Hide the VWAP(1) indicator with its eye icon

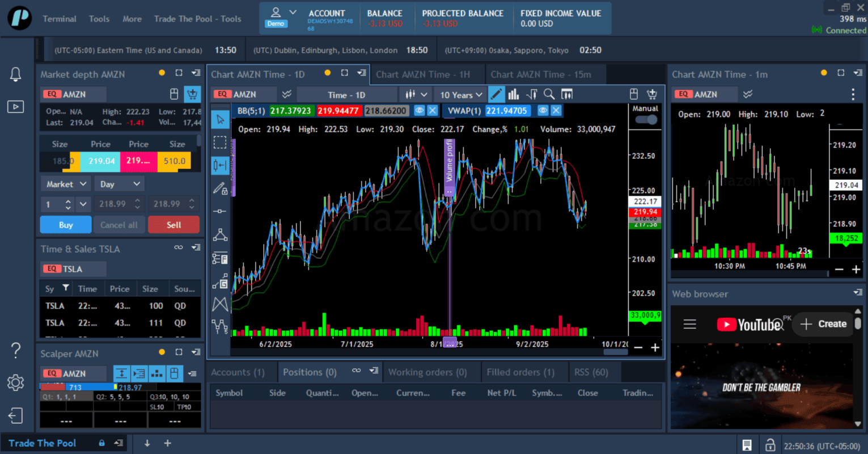tap(543, 111)
